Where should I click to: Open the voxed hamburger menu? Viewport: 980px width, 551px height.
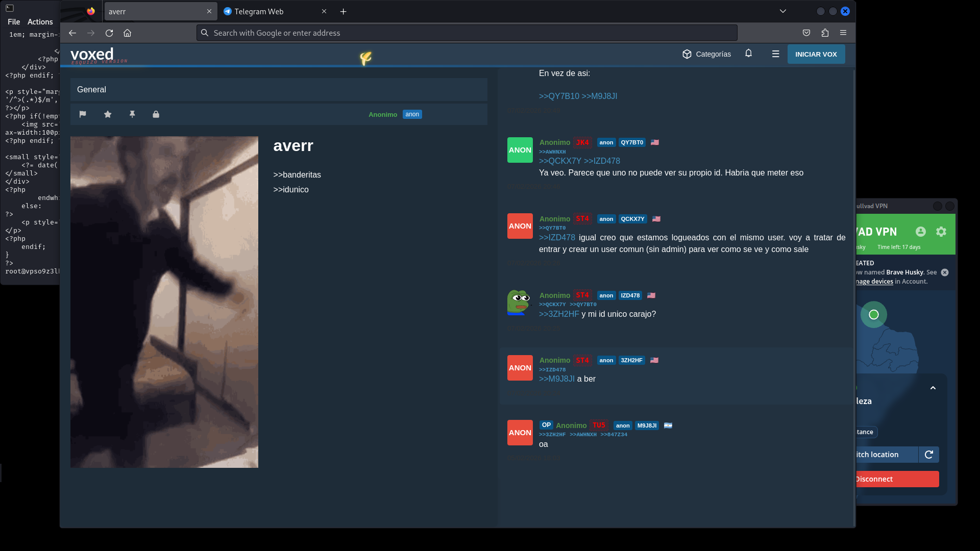pos(775,54)
